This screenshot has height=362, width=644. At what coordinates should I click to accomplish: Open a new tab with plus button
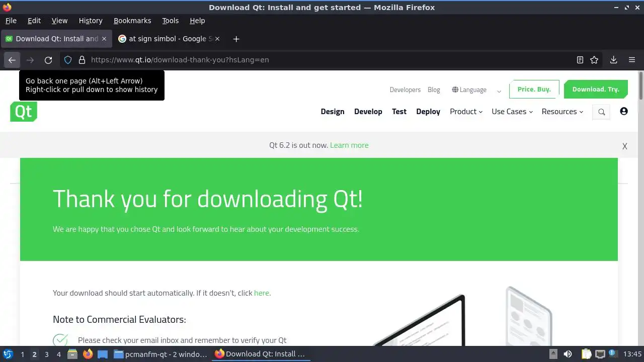click(x=236, y=39)
